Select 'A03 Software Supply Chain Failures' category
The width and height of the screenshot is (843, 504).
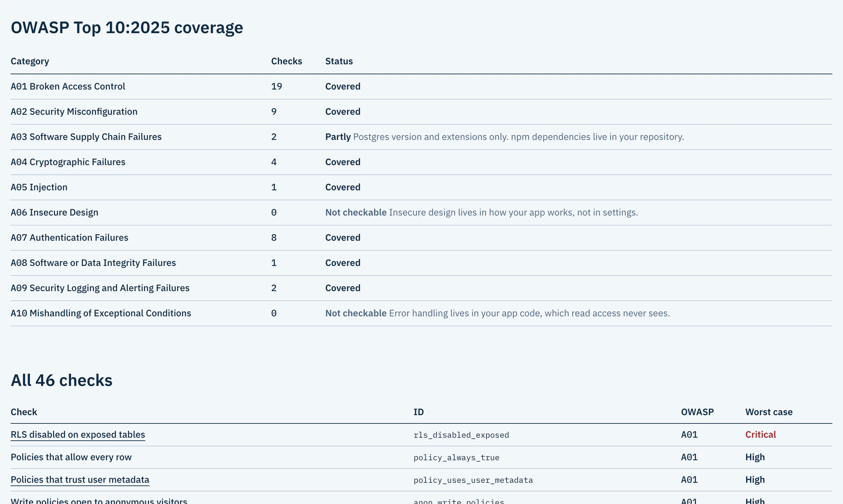(86, 137)
